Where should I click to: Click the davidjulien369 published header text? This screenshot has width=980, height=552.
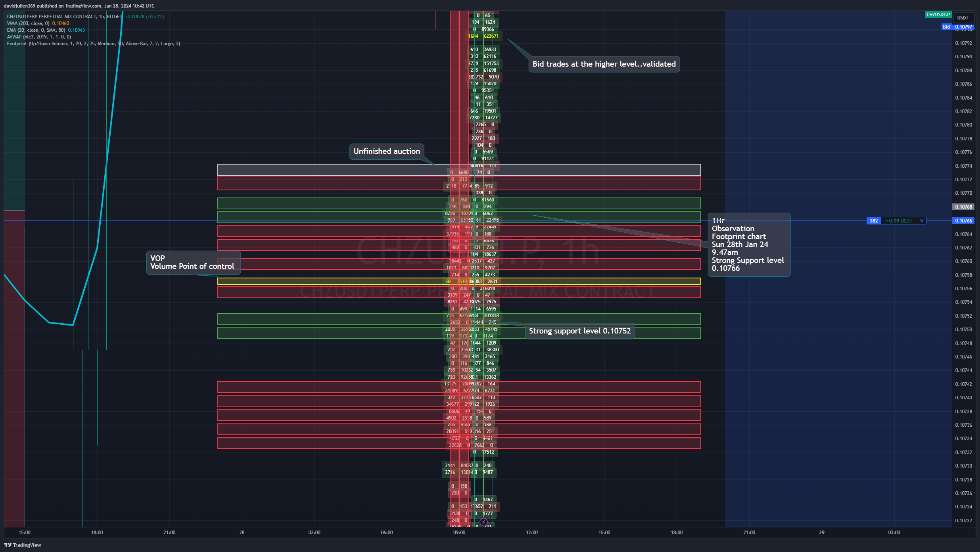click(79, 6)
